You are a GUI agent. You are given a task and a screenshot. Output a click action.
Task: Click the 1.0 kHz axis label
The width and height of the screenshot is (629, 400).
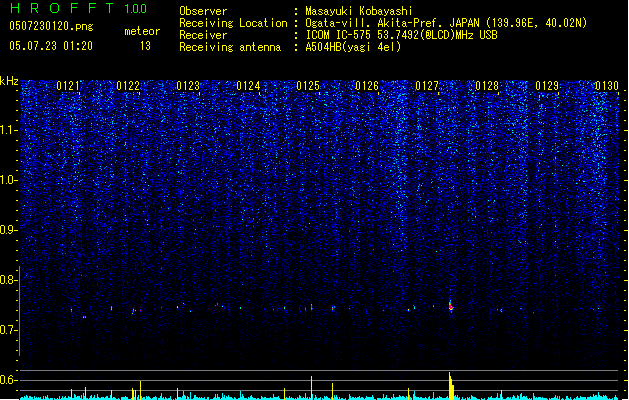click(9, 180)
